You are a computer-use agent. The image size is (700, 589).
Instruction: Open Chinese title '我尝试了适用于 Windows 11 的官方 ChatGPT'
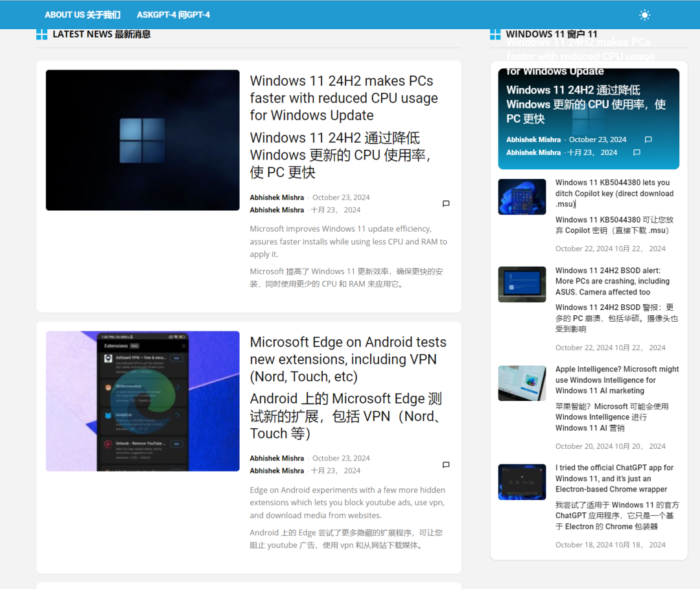coord(617,516)
